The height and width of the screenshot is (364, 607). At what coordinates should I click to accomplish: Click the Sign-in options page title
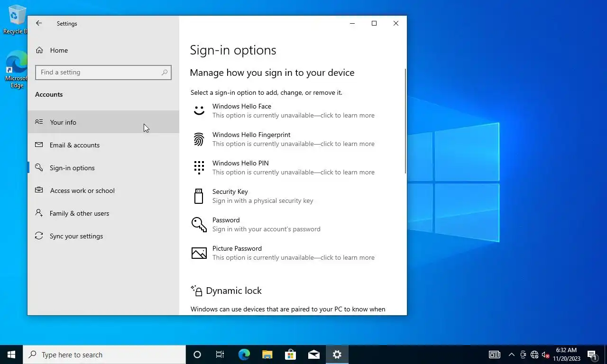(x=233, y=50)
